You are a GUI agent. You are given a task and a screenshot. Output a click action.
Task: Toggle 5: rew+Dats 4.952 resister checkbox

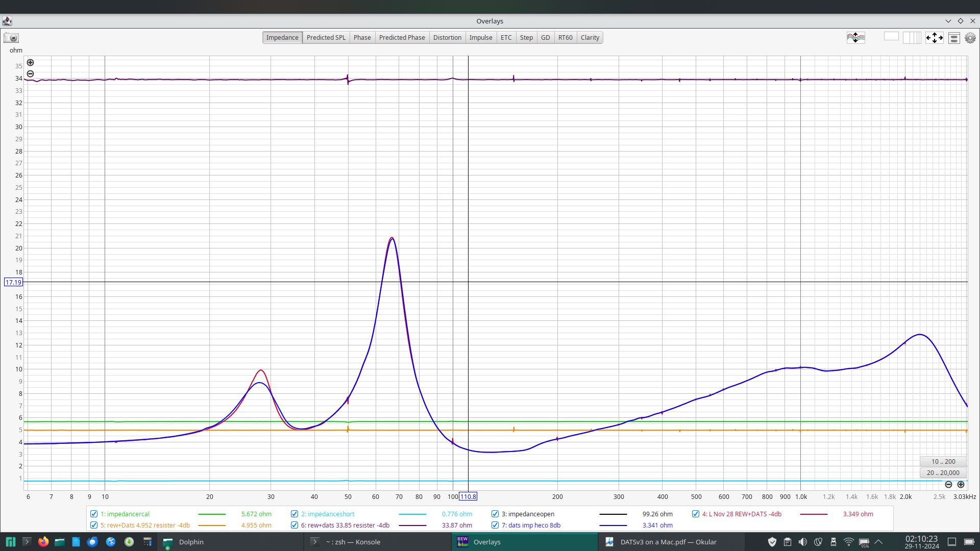[x=94, y=525]
